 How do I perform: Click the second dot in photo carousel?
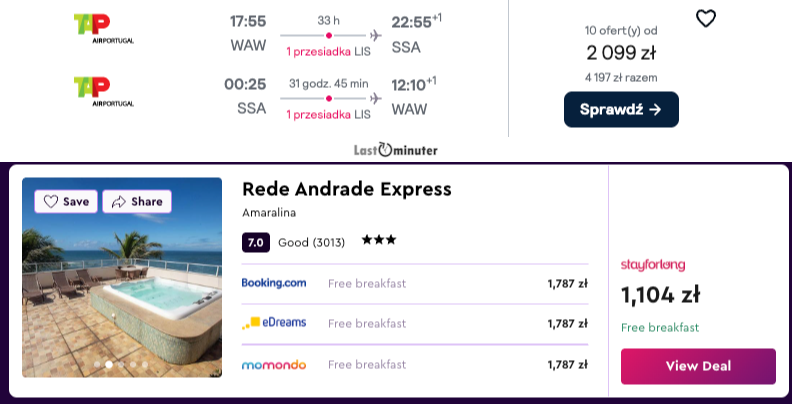tap(109, 364)
